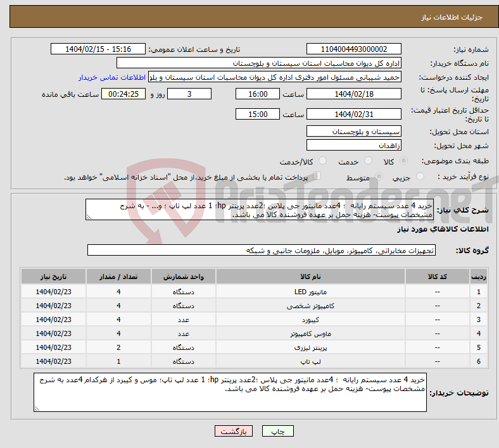This screenshot has height=448, width=499.
Task: Click the ردیف column header
Action: point(479,277)
